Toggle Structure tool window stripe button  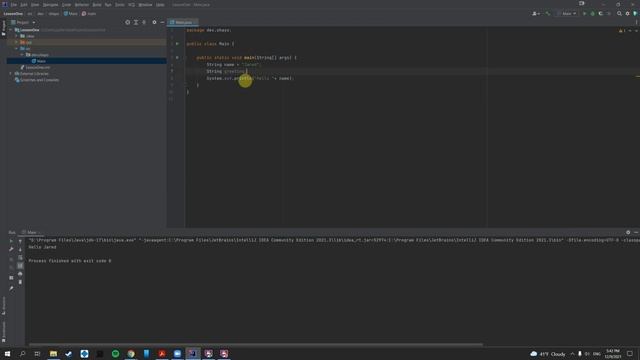[x=3, y=306]
